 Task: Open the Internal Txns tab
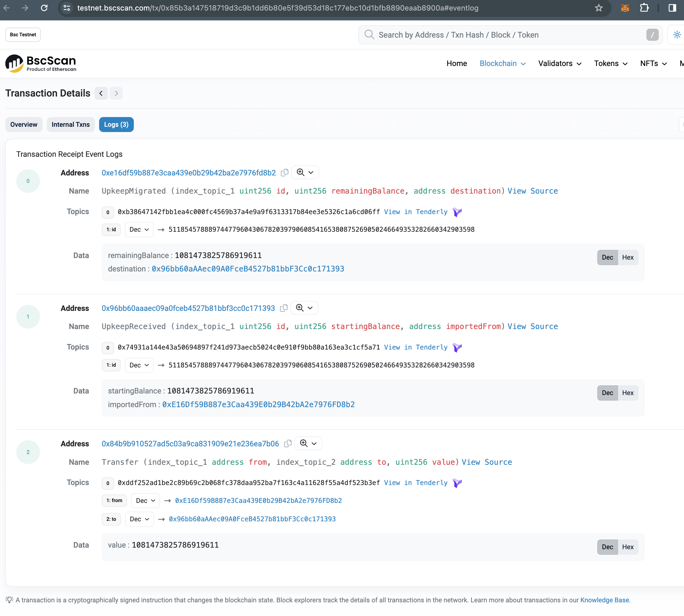(70, 125)
